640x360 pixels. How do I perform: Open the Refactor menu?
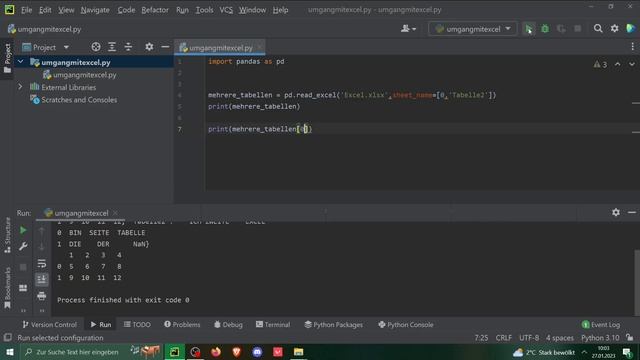(155, 10)
